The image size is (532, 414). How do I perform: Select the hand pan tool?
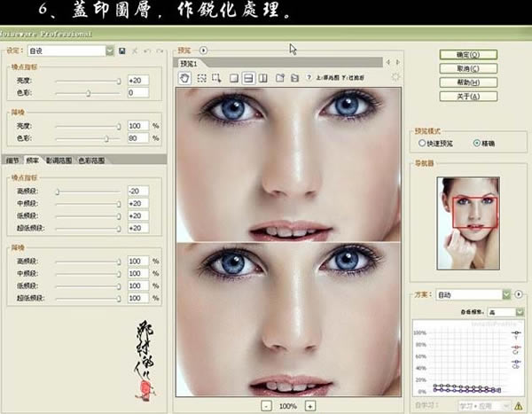tap(184, 78)
